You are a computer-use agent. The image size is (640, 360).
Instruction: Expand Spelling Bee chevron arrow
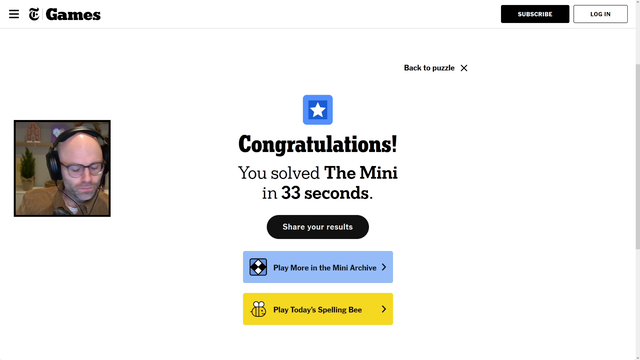point(384,309)
